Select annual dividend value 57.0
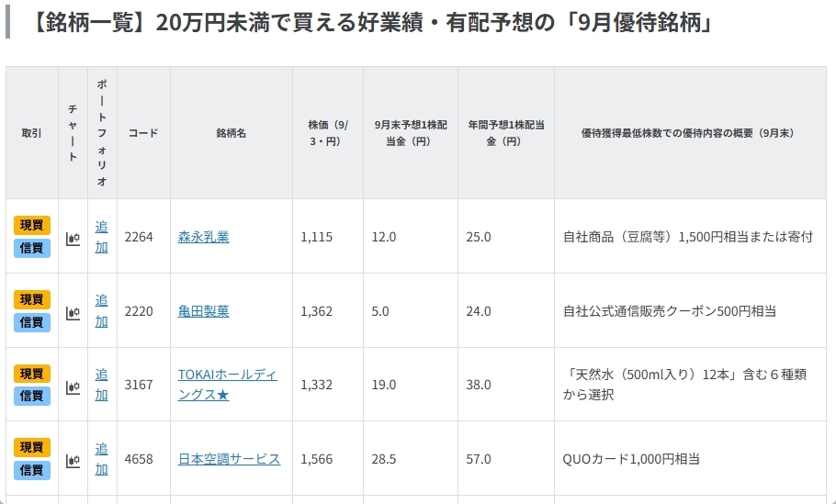 coord(479,459)
